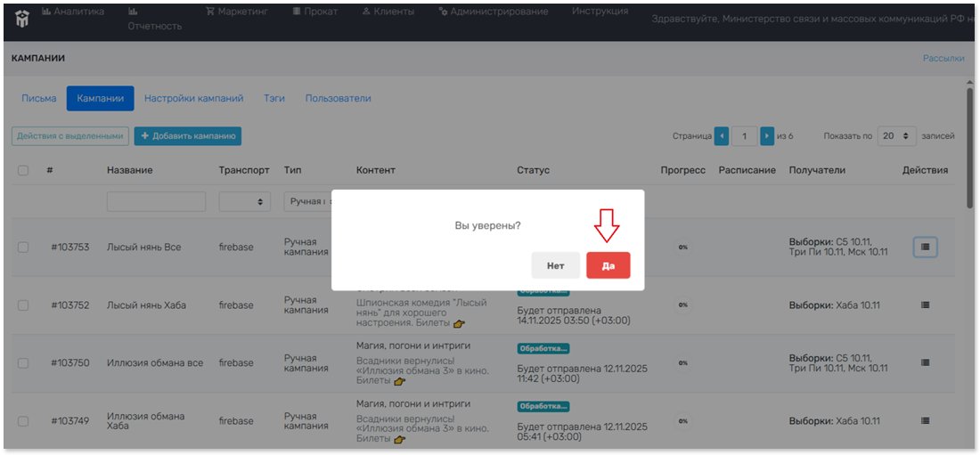Go to next page arrow
This screenshot has width=980, height=455.
(x=767, y=136)
